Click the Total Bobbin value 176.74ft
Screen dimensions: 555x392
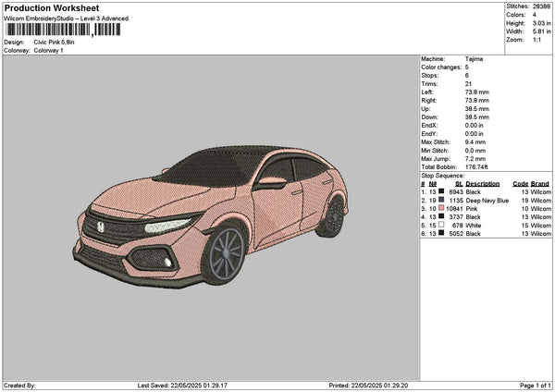coord(476,167)
